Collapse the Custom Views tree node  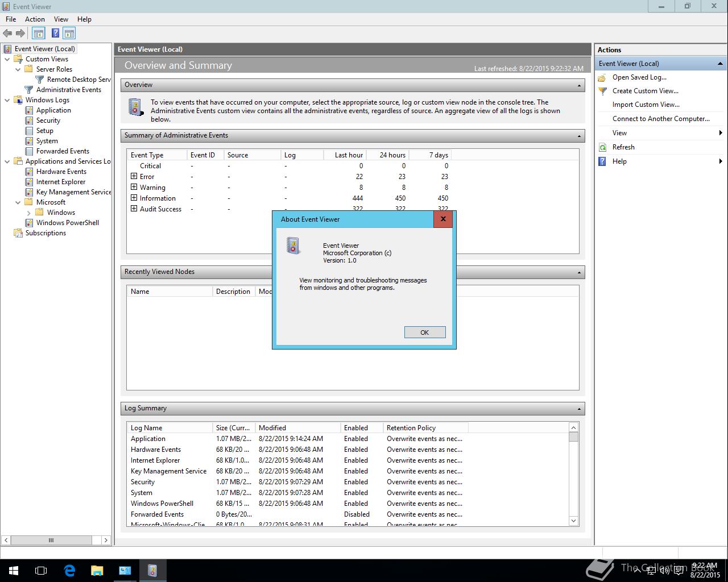tap(7, 59)
